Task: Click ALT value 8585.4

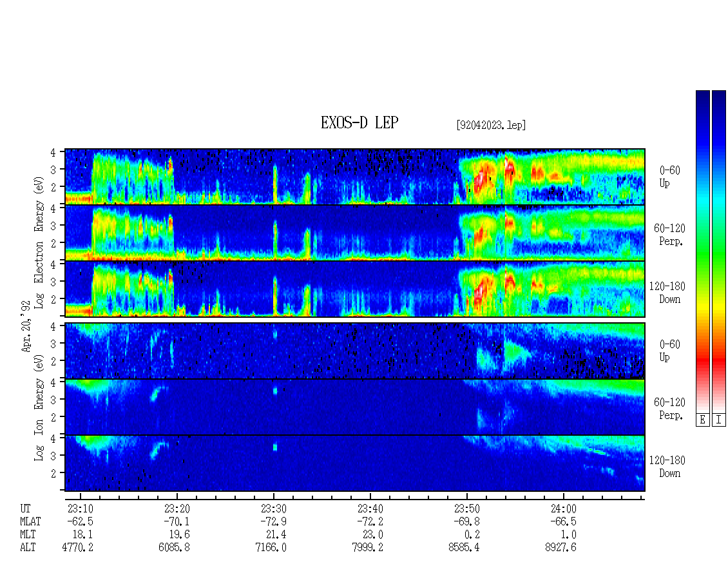Action: 464,548
